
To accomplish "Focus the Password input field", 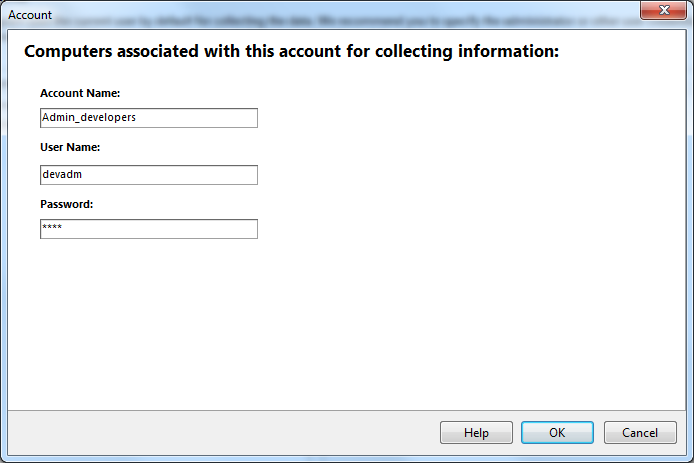I will click(149, 229).
